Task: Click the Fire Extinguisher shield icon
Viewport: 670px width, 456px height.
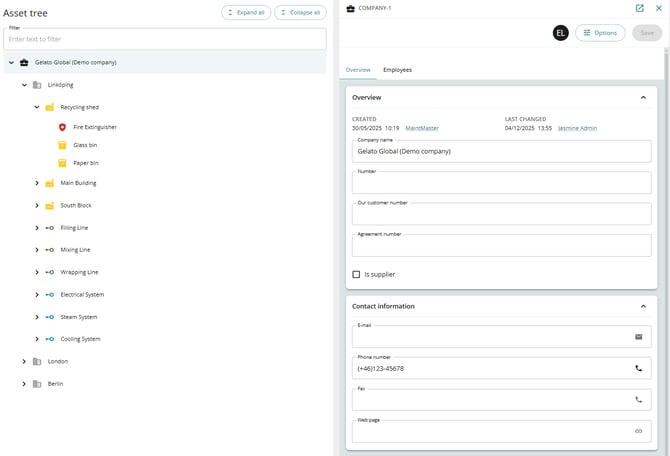Action: click(62, 127)
